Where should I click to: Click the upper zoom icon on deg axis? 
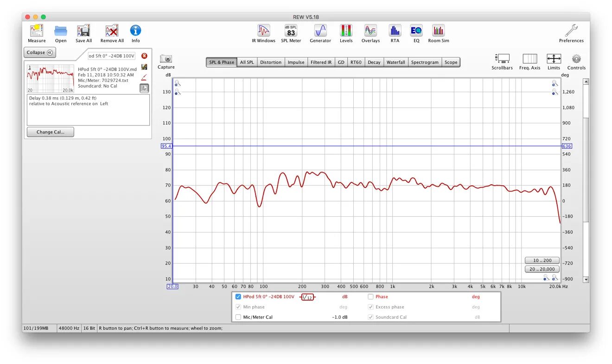tap(555, 83)
